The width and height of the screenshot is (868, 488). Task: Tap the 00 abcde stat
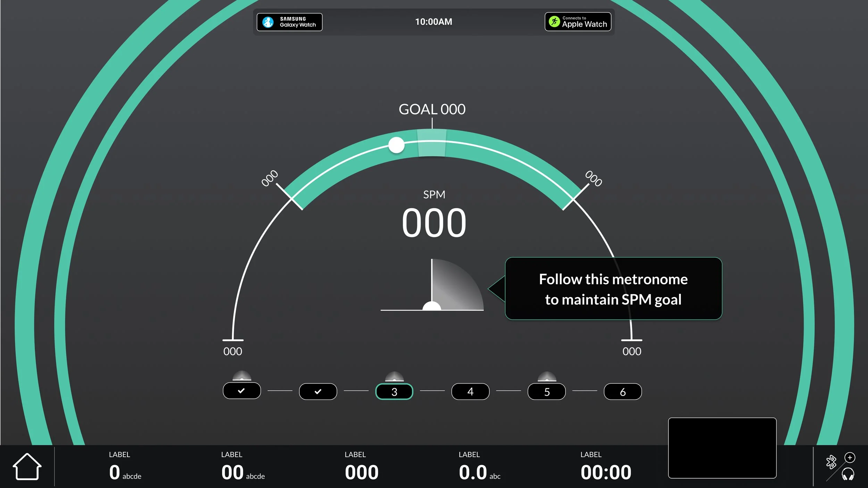(243, 472)
